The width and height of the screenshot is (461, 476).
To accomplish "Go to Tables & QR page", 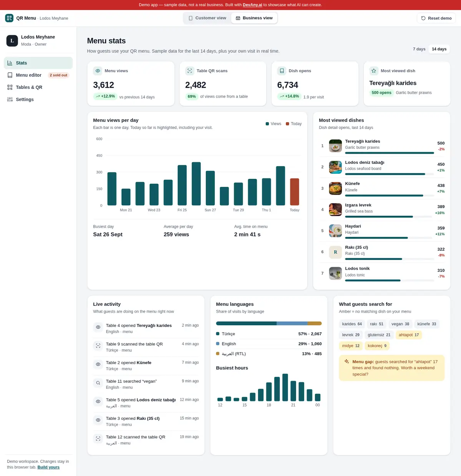I will pyautogui.click(x=38, y=87).
